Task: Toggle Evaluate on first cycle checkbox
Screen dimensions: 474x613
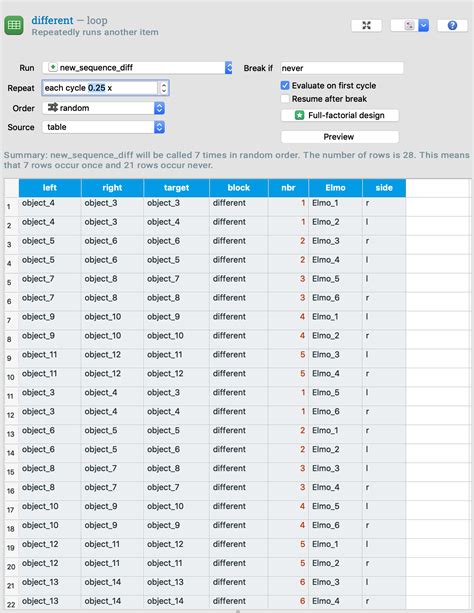Action: [285, 85]
